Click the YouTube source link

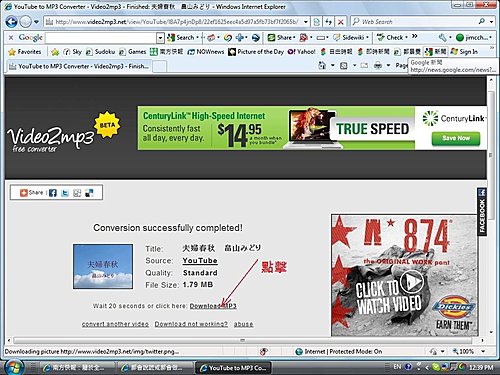[200, 261]
